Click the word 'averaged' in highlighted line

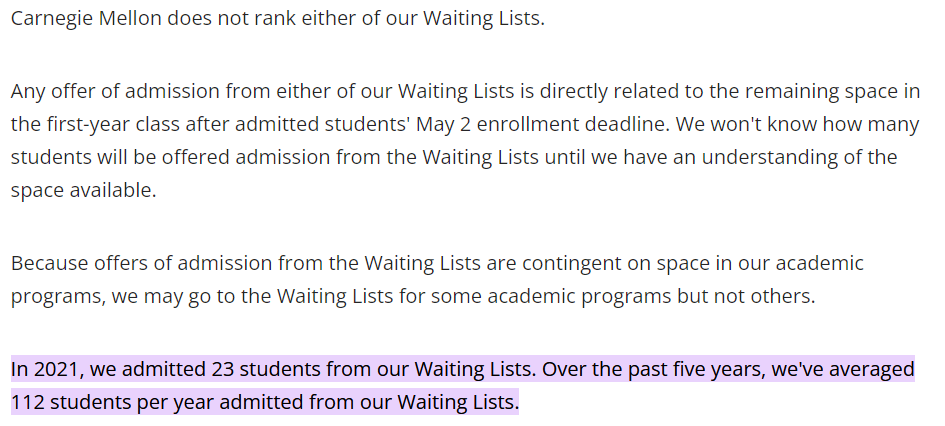pyautogui.click(x=871, y=369)
